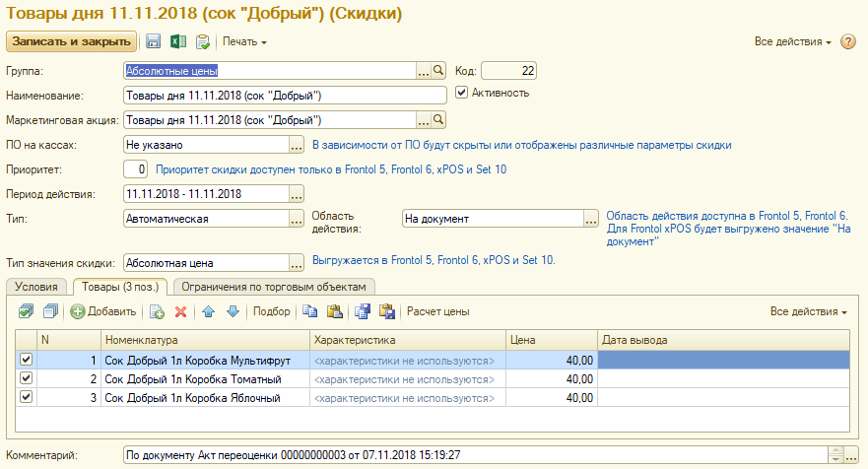Click the Номенклатура column header
This screenshot has width=868, height=469.
click(205, 340)
